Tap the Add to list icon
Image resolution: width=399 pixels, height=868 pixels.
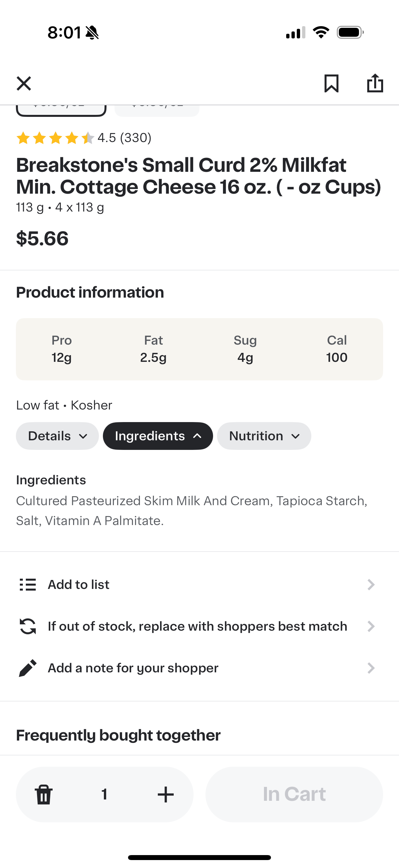(x=27, y=585)
